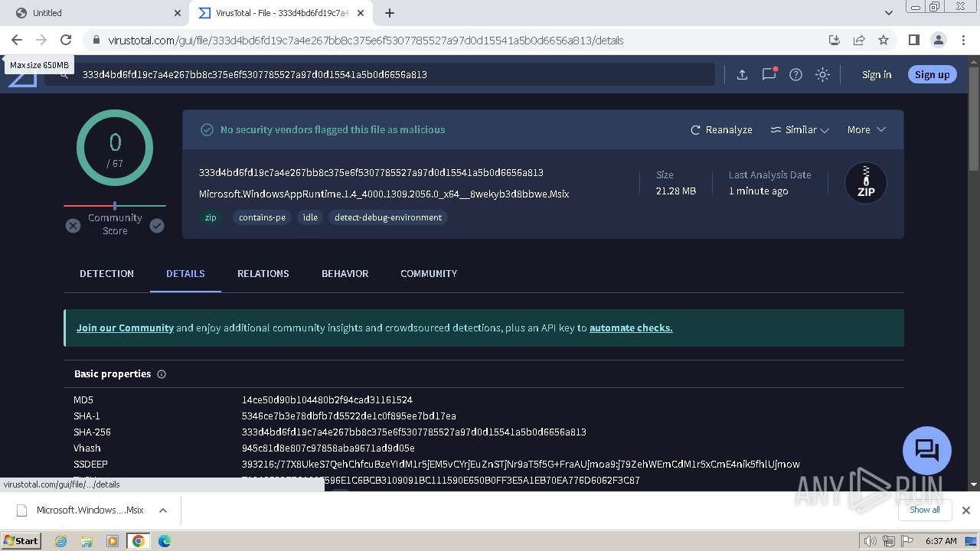Reload the page
The height and width of the screenshot is (551, 980).
[x=66, y=40]
